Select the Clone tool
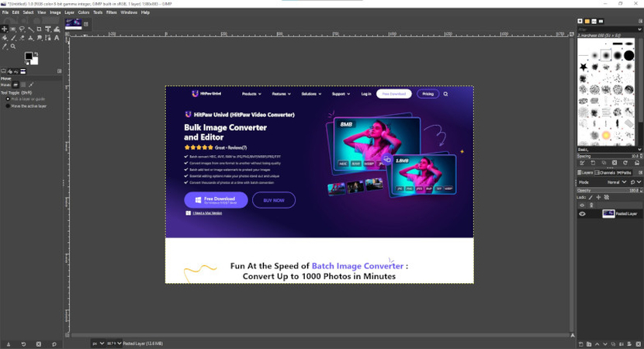 30,38
